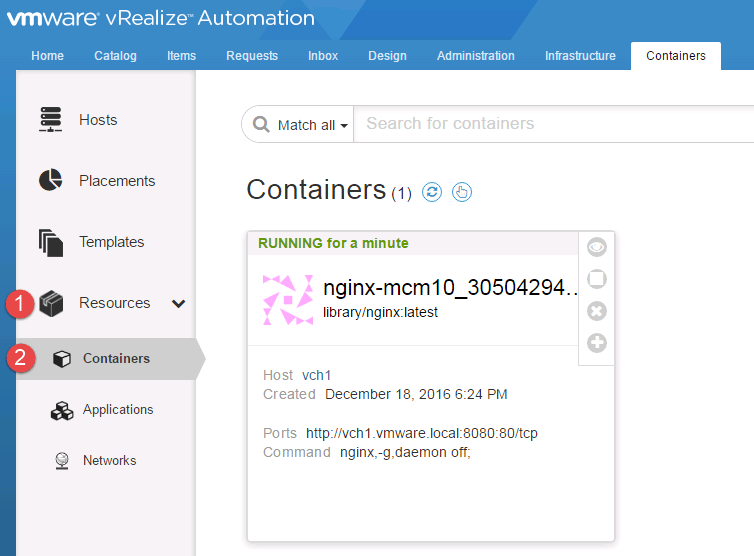Select the Containers sidebar item
The width and height of the screenshot is (754, 556).
tap(116, 358)
